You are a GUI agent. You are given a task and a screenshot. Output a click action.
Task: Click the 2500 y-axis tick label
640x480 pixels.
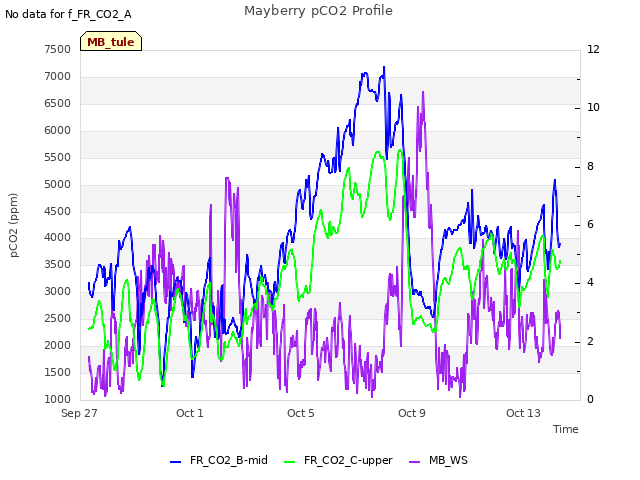[x=58, y=318]
